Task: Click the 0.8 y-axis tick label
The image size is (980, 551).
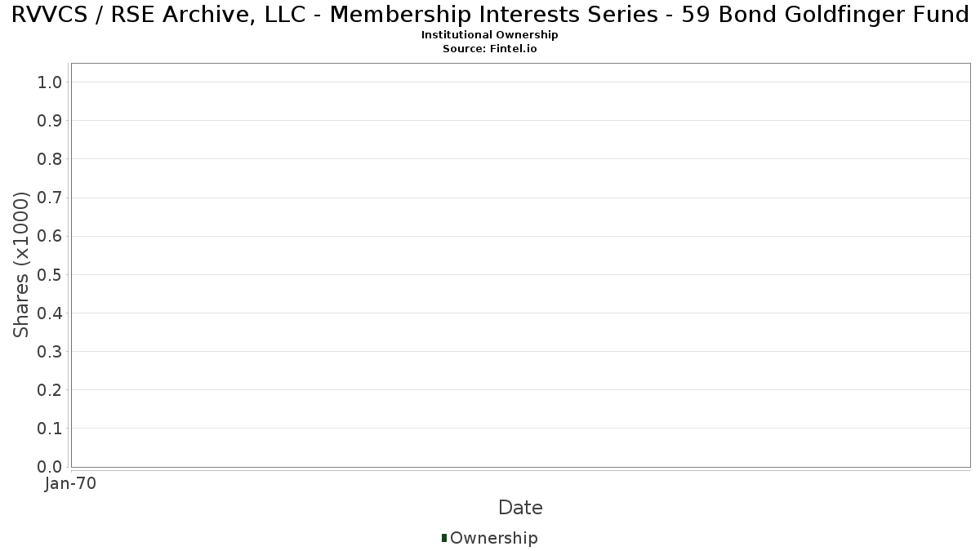Action: (51, 159)
